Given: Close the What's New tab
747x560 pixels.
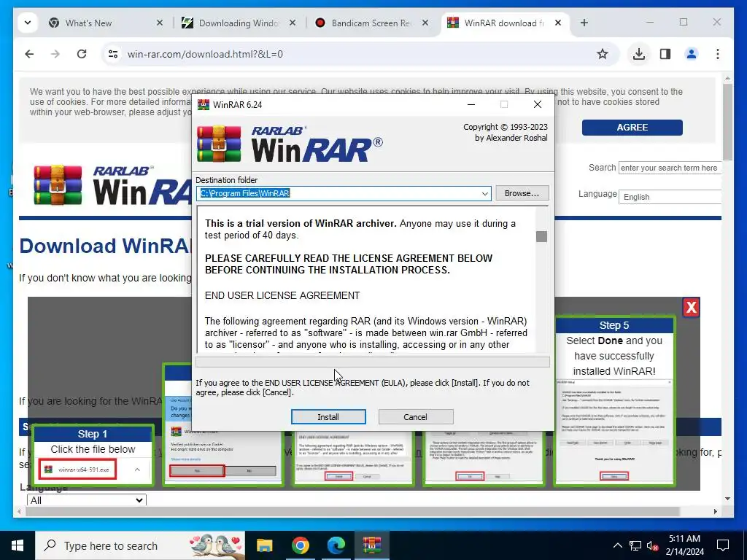Looking at the screenshot, I should [160, 23].
